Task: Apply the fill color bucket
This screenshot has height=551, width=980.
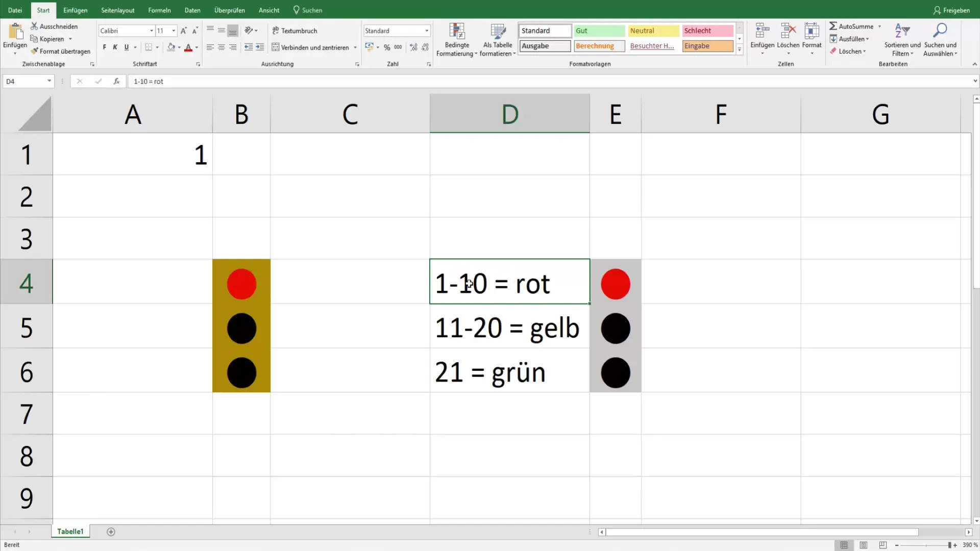Action: point(171,47)
